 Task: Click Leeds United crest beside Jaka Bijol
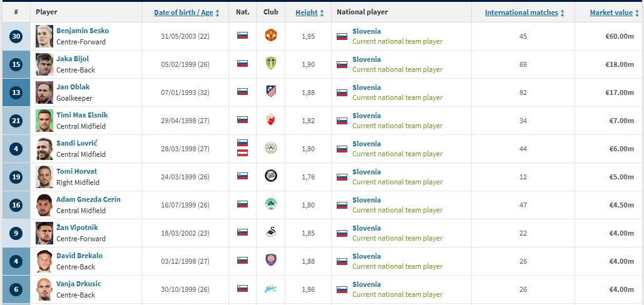click(x=270, y=64)
